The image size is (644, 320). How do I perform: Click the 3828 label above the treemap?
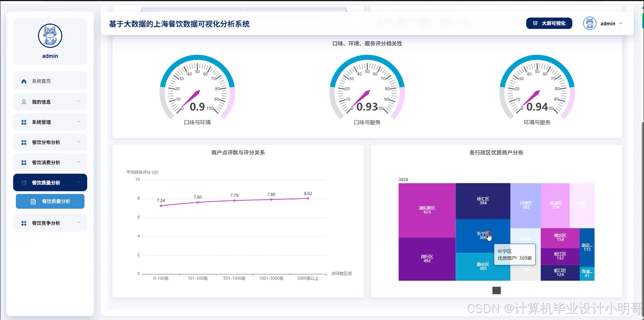tap(403, 180)
